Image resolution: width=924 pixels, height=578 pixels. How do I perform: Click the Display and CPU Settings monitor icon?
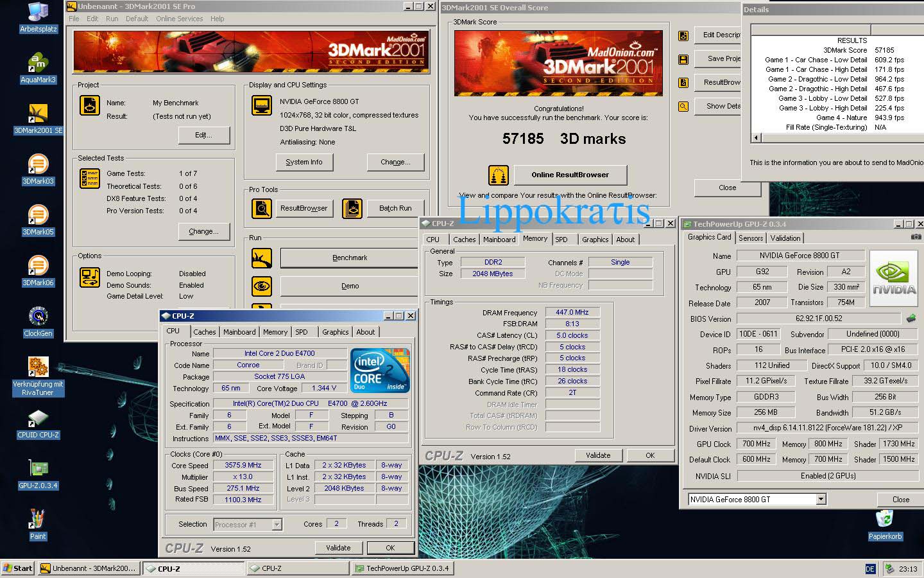click(x=261, y=105)
